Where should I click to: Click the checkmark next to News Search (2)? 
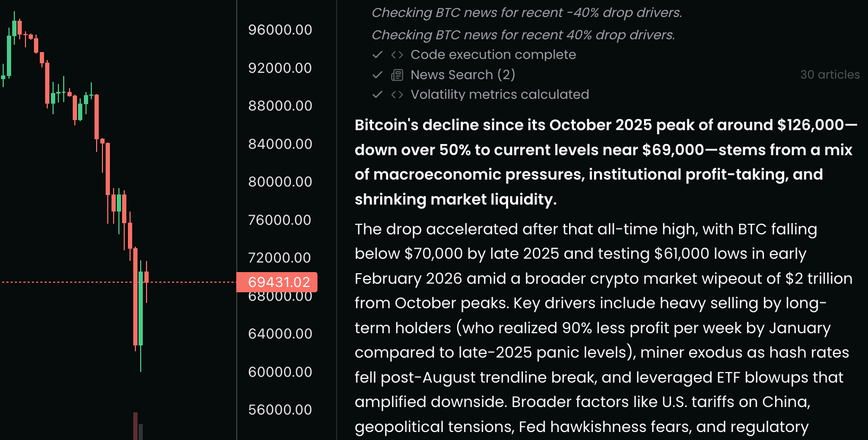377,75
